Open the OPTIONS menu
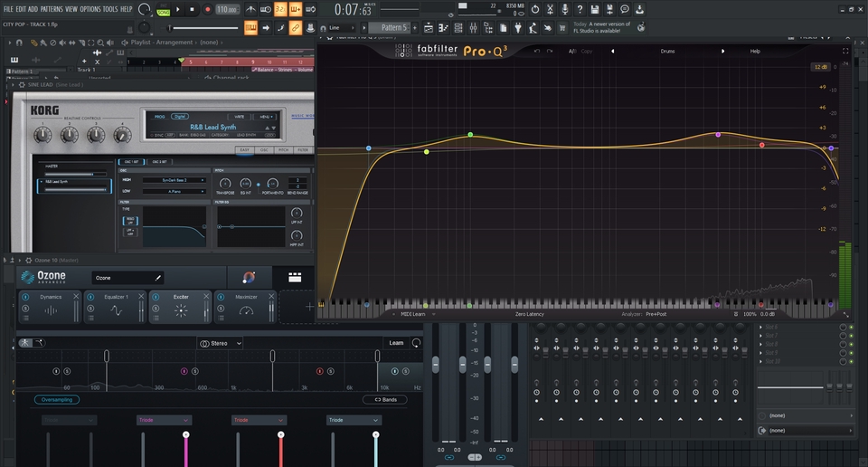Viewport: 868px width, 467px height. (90, 9)
